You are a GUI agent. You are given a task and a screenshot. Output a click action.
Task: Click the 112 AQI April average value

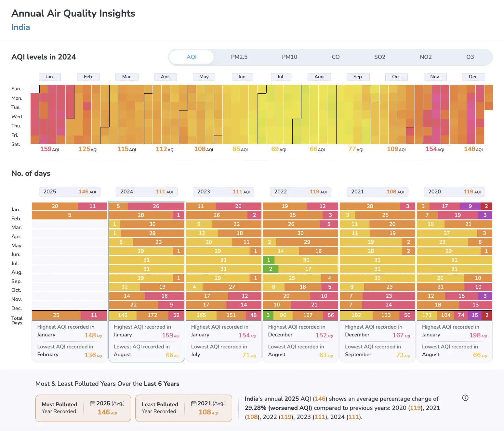coord(165,149)
